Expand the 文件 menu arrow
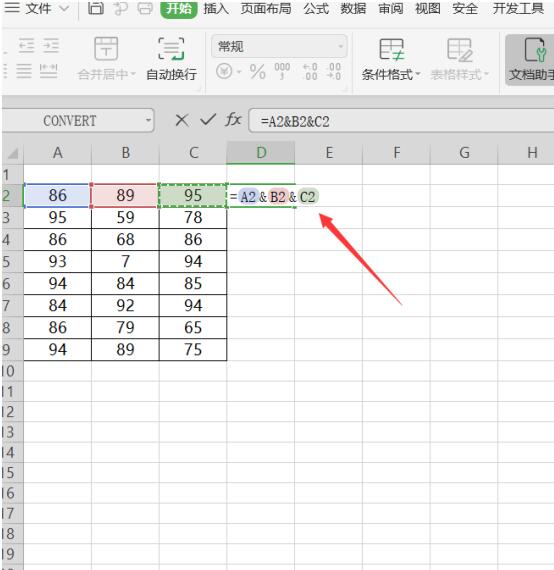The height and width of the screenshot is (570, 554). (x=64, y=8)
